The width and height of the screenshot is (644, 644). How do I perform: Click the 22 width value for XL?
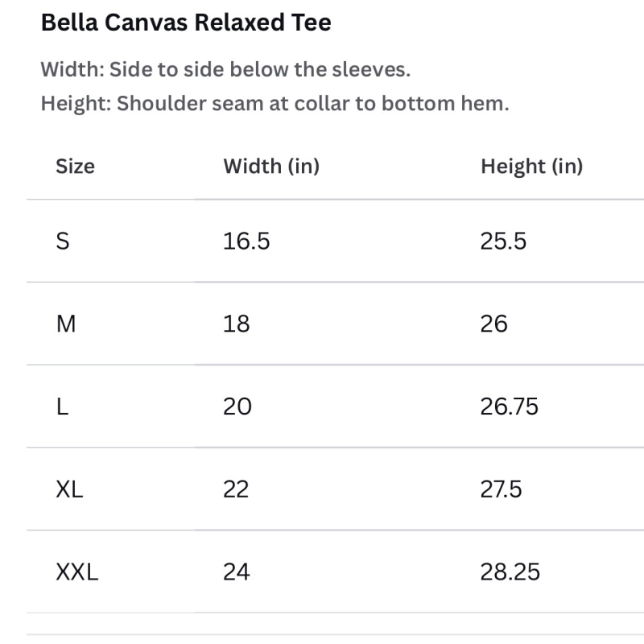(236, 489)
